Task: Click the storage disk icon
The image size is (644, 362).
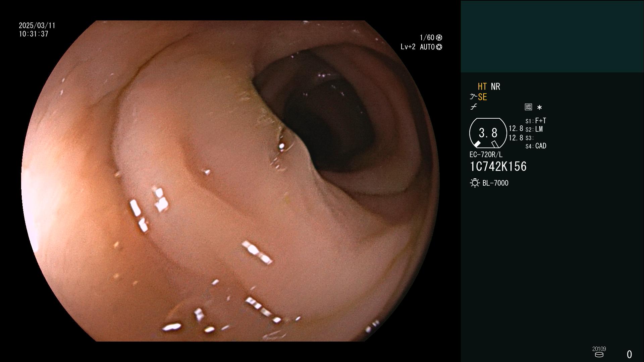Action: point(599,355)
